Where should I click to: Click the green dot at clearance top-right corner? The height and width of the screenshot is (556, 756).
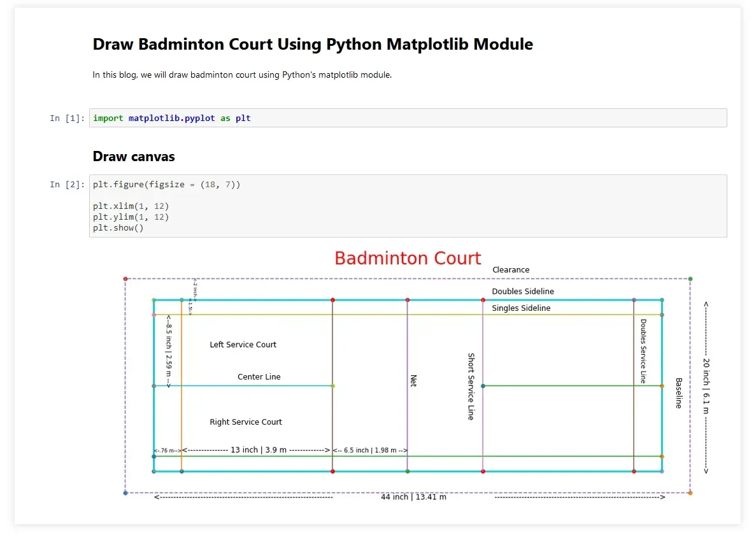(x=690, y=279)
